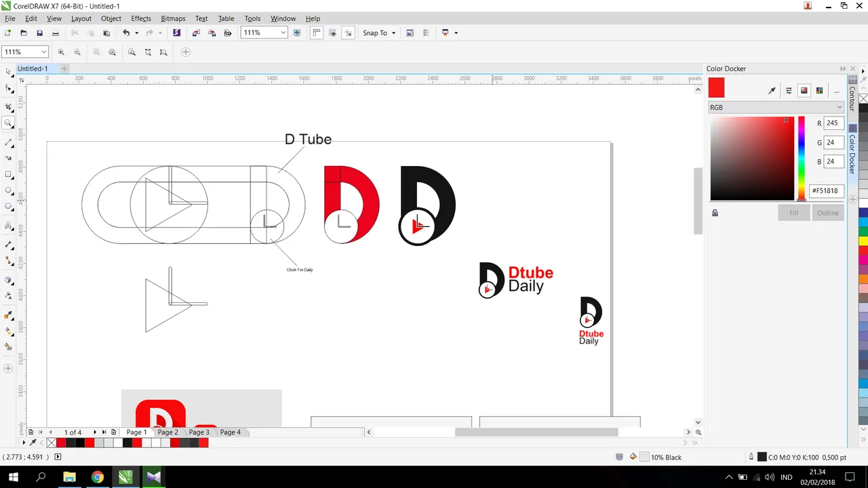Select the Text tool
This screenshot has height=488, width=868.
point(8,226)
